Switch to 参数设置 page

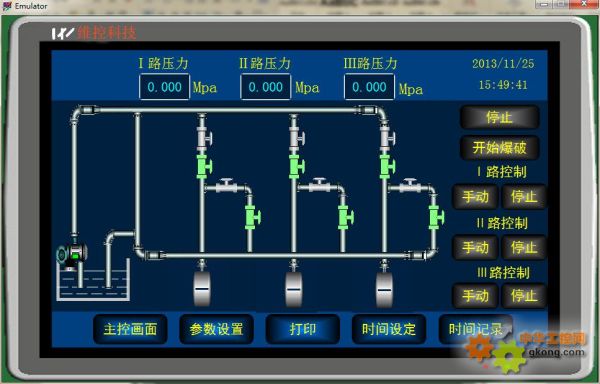coord(216,329)
